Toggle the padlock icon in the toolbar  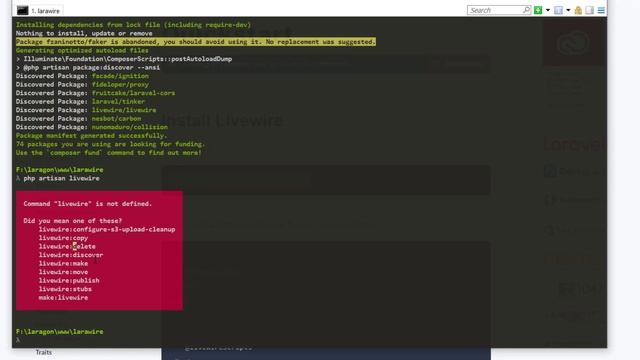578,10
